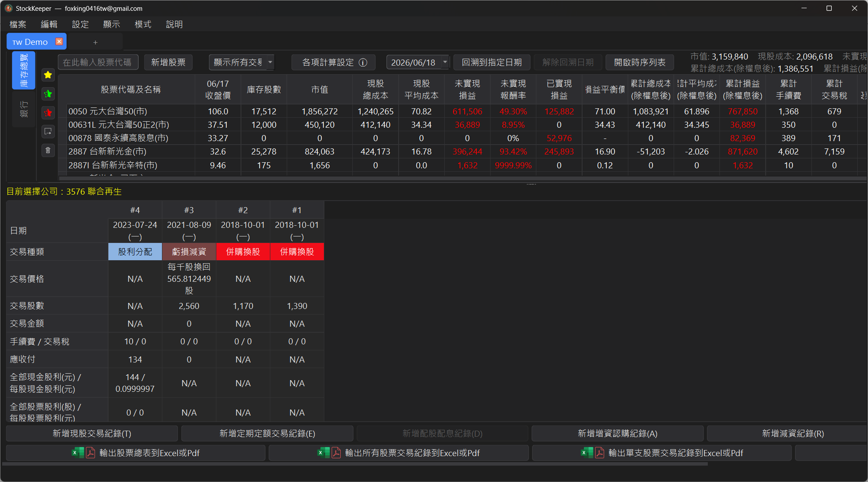The width and height of the screenshot is (868, 482).
Task: Open the 顯示所有交易 dropdown
Action: 241,63
